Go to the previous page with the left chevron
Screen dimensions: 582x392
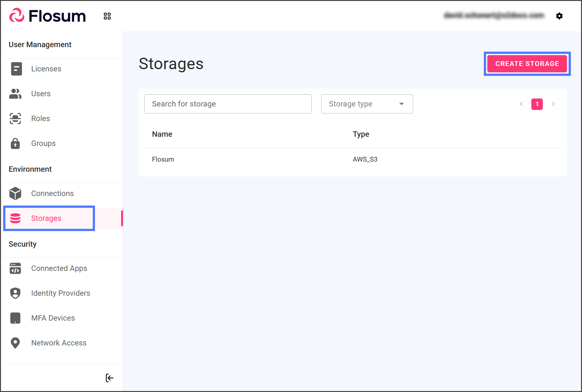[x=521, y=104]
